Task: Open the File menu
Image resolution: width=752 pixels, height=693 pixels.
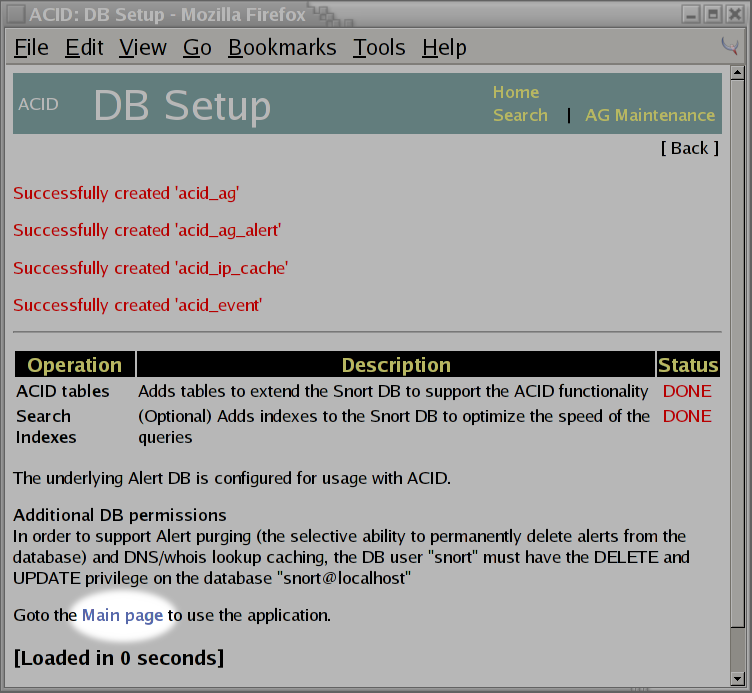Action: (31, 48)
